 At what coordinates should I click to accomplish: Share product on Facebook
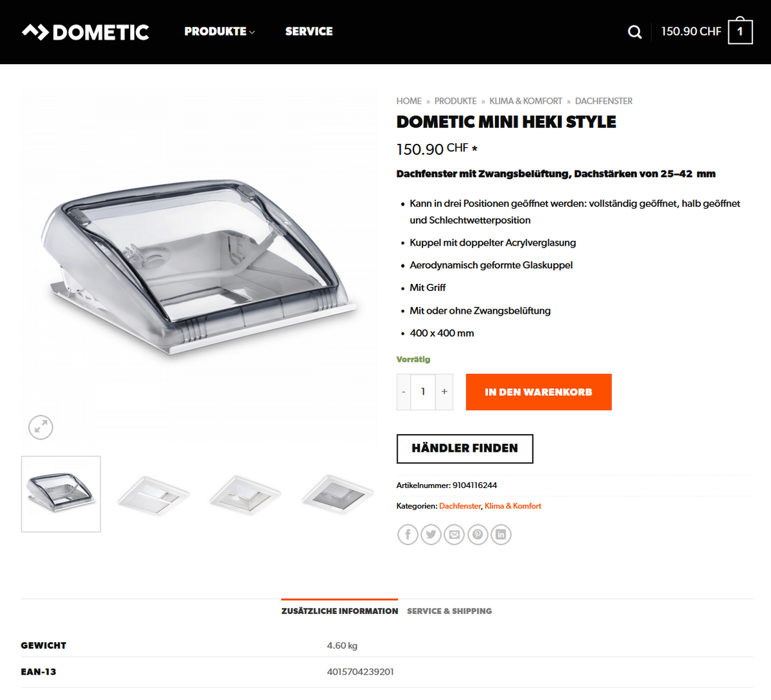408,534
